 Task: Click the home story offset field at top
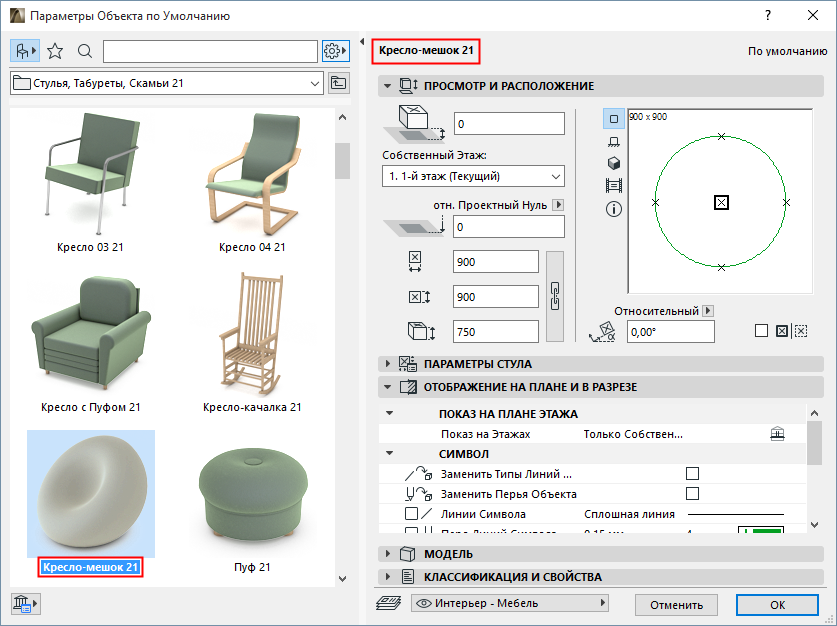509,123
